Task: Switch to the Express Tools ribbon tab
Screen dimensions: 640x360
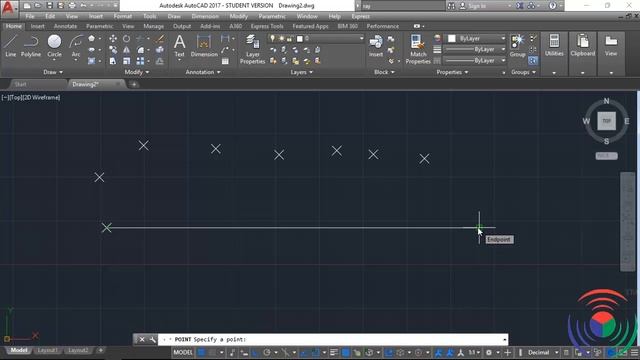Action: point(267,26)
